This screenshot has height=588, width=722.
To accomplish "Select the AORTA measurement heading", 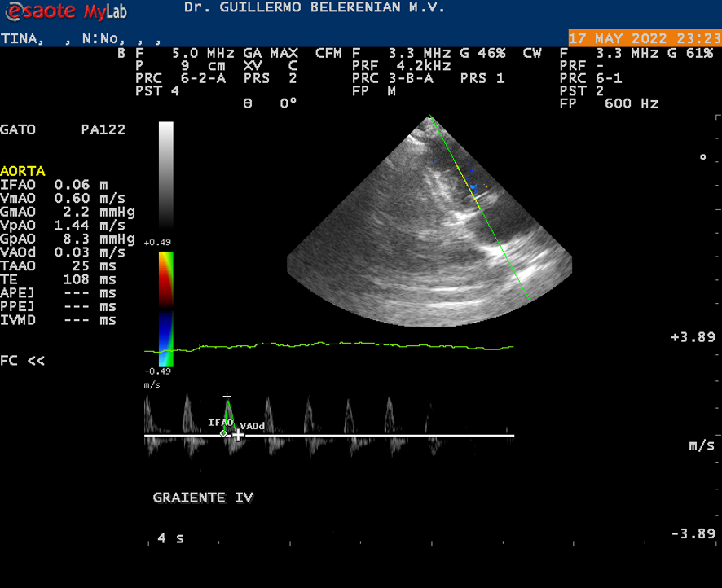I will [x=23, y=171].
